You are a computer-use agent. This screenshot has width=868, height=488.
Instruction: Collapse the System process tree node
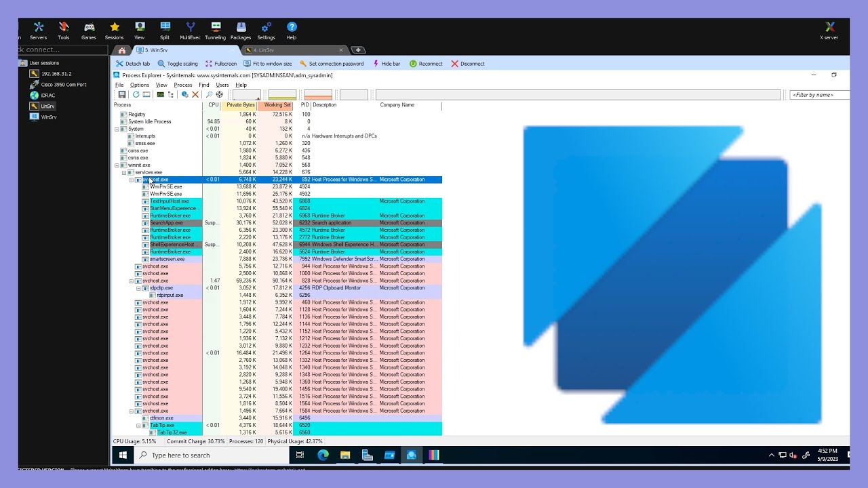[x=117, y=129]
